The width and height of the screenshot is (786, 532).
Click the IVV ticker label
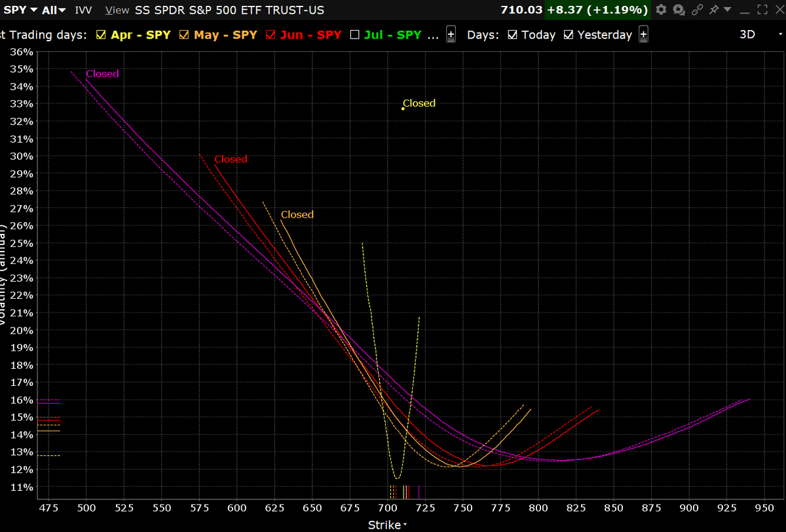(x=83, y=10)
